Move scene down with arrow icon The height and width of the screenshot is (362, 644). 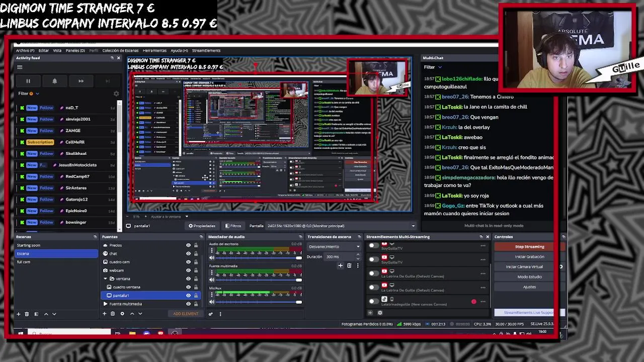click(x=54, y=314)
